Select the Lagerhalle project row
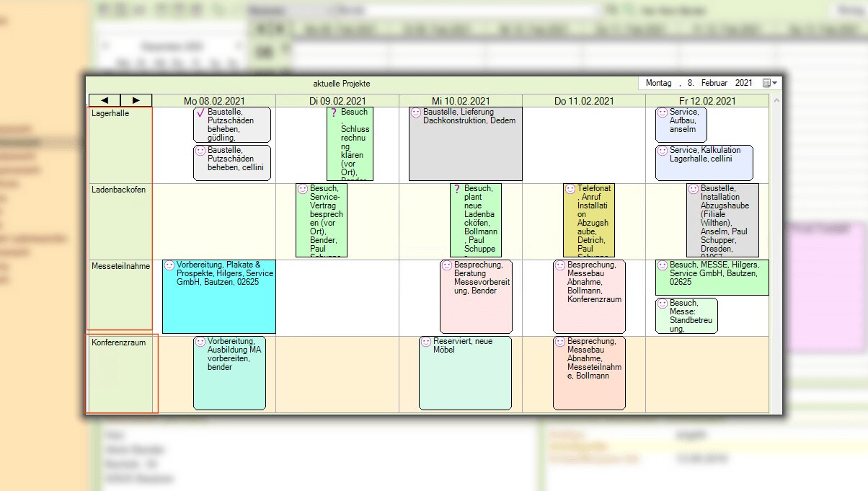The height and width of the screenshot is (491, 868). point(120,145)
